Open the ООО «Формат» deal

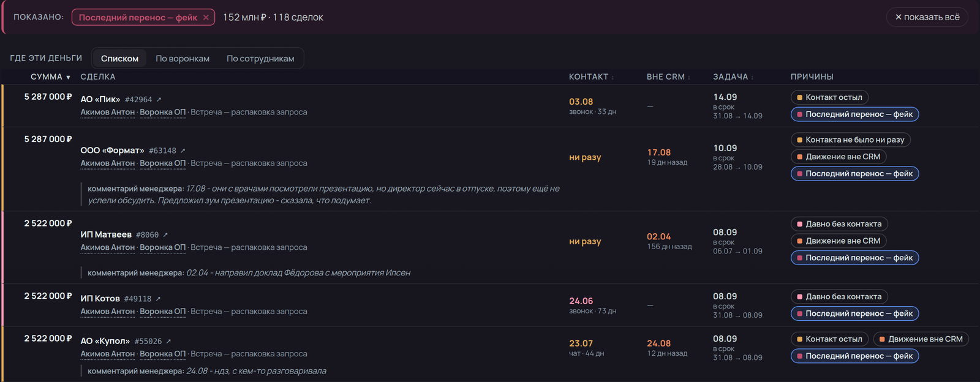click(x=113, y=150)
